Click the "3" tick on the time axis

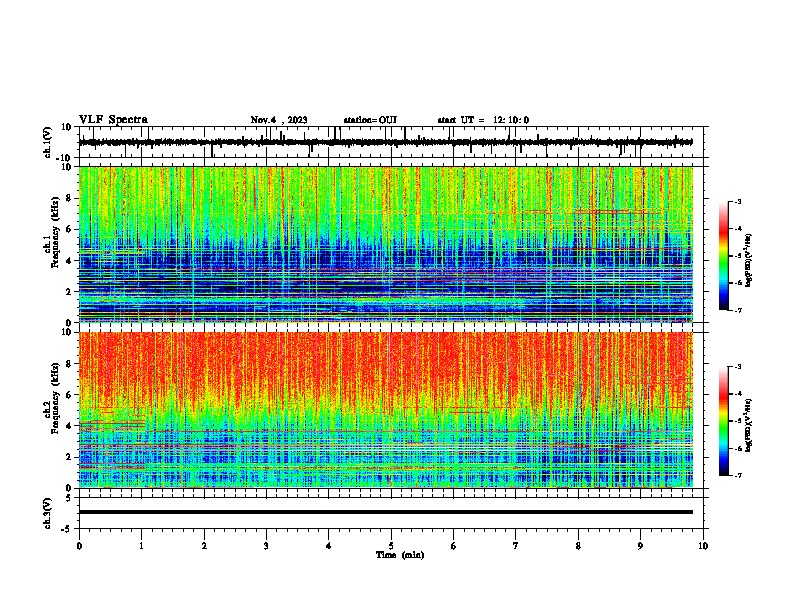266,546
